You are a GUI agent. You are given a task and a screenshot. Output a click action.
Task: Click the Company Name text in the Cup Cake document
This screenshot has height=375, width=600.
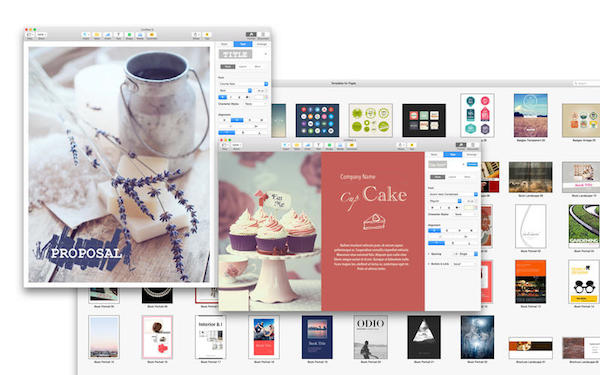coord(358,177)
